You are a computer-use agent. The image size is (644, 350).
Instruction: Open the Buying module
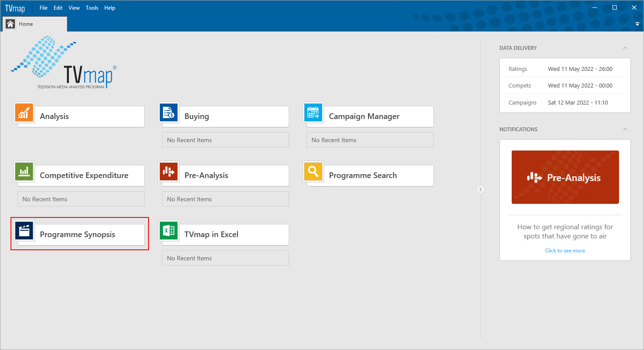[x=226, y=116]
